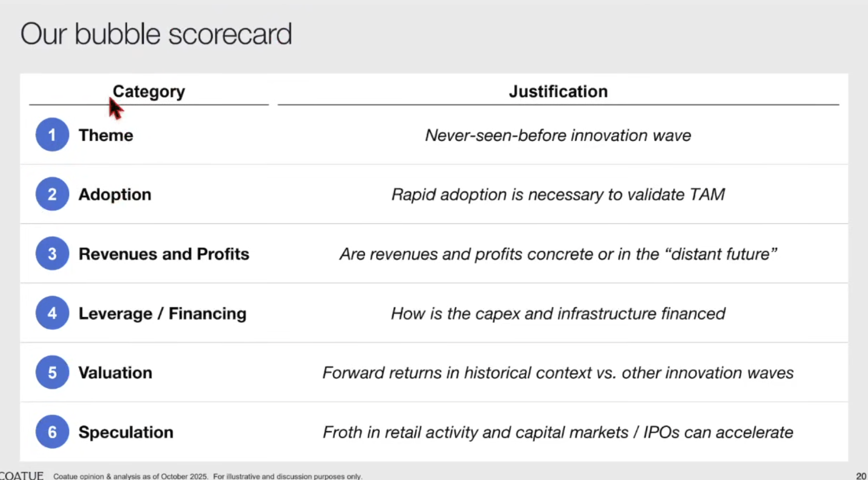Select the number 3 circle badge
868x480 pixels.
pyautogui.click(x=52, y=254)
